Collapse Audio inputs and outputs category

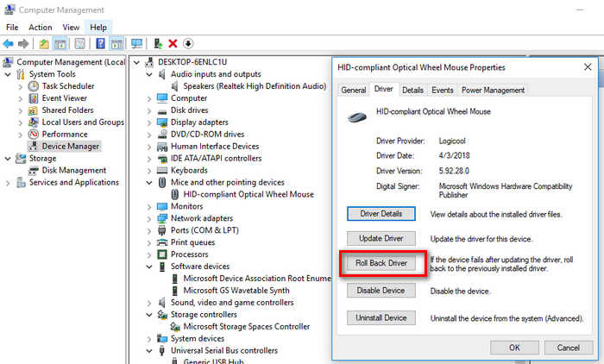[149, 74]
